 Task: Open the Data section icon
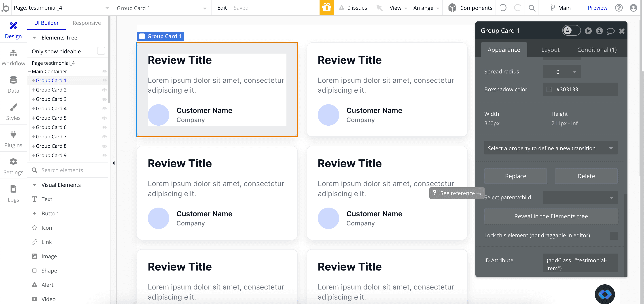click(13, 80)
